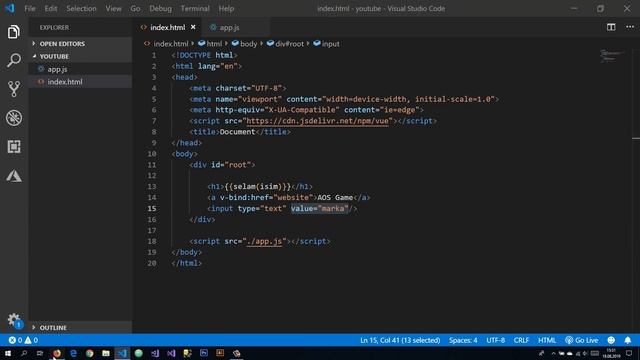Switch to the app.js tab
Screen dimensions: 640x360
pos(235,27)
